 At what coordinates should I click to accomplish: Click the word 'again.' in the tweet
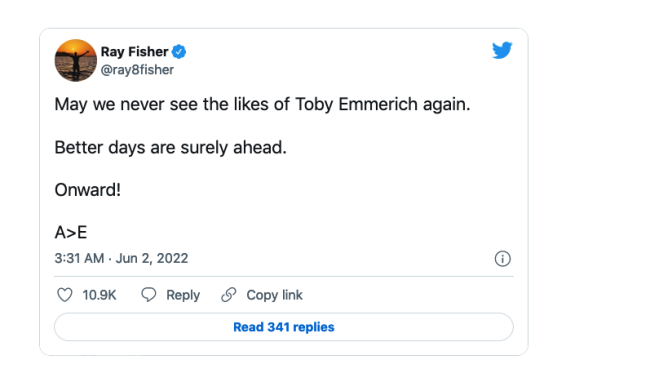[x=446, y=105]
